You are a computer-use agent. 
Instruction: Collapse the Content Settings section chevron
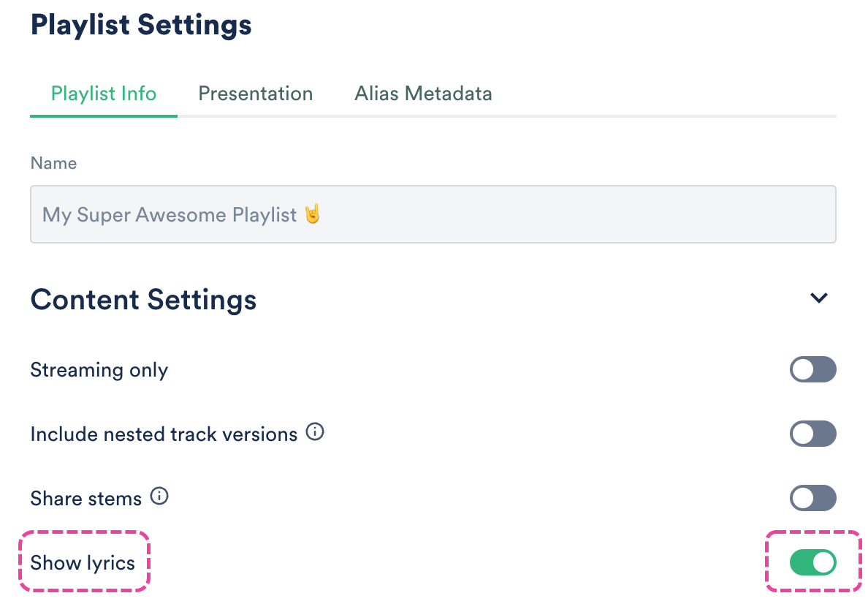(819, 298)
